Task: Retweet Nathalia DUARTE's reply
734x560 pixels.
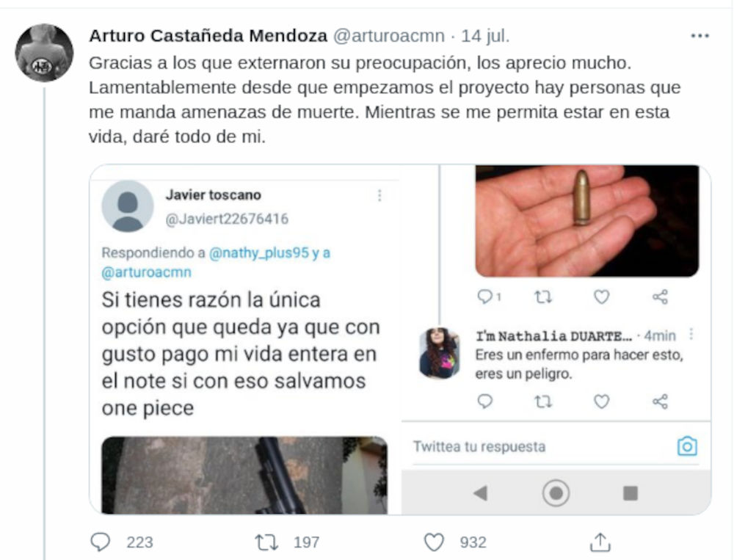Action: [543, 401]
